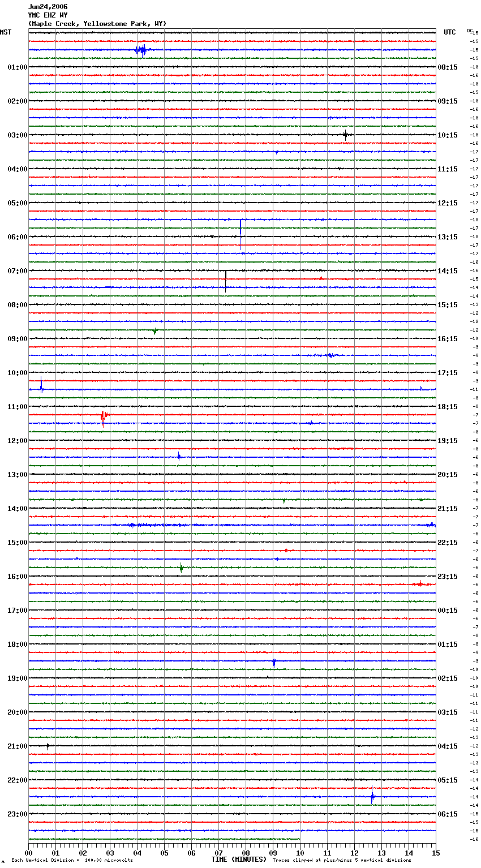The height and width of the screenshot is (868, 481).
Task: Click the Each Vertical Division scale note
Action: coord(72,861)
